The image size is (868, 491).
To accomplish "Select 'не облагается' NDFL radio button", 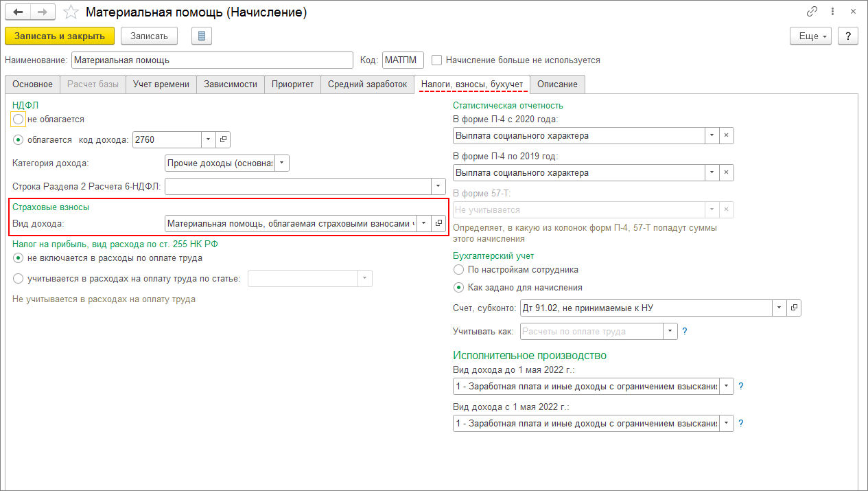I will [x=19, y=119].
